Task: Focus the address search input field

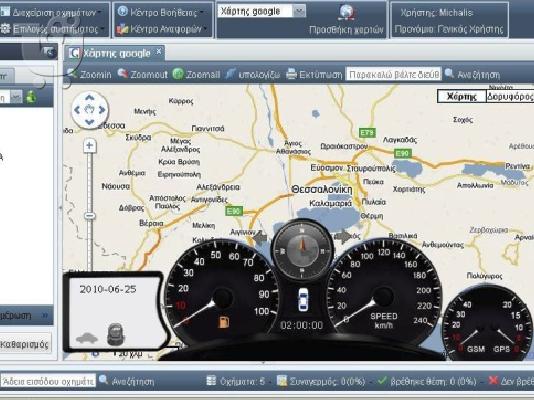Action: click(393, 74)
